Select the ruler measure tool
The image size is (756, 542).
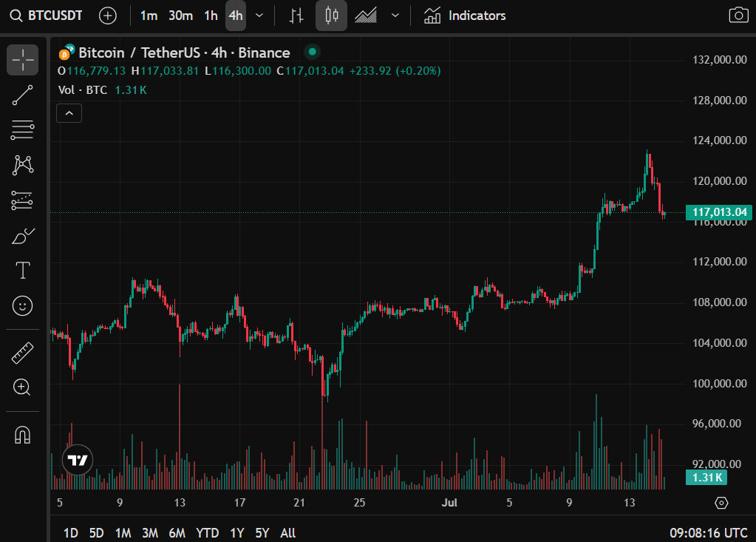click(23, 353)
